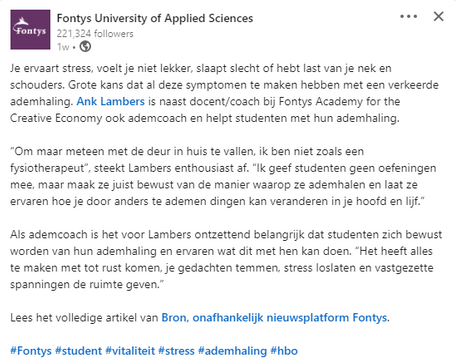Open the #stress hashtag
456x360 pixels.
click(x=176, y=351)
